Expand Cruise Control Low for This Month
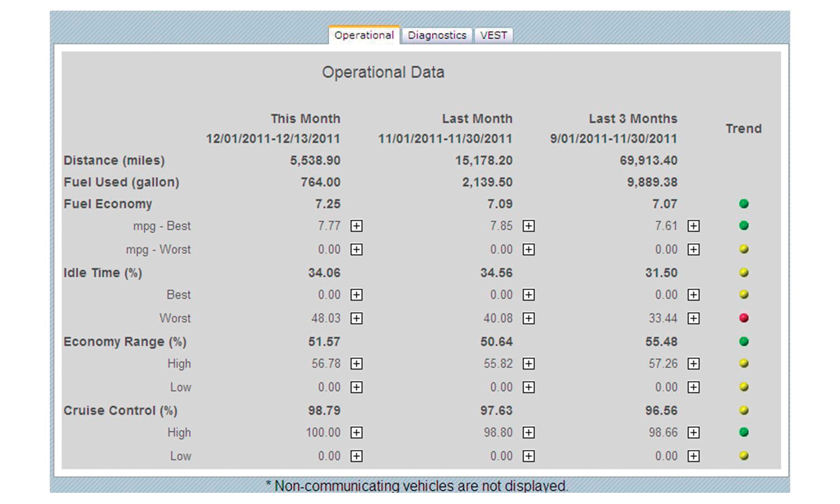Viewport: 840px width, 504px height. click(356, 456)
